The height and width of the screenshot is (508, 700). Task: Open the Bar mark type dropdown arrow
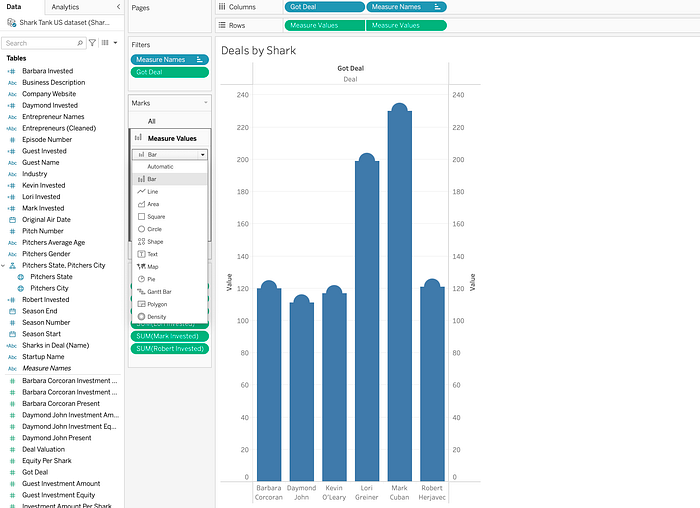[203, 154]
